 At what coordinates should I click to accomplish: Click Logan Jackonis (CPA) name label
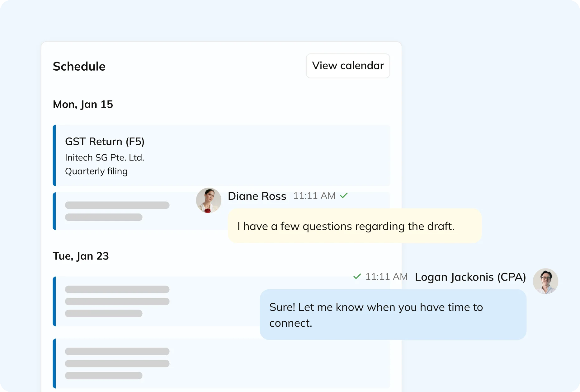point(470,277)
